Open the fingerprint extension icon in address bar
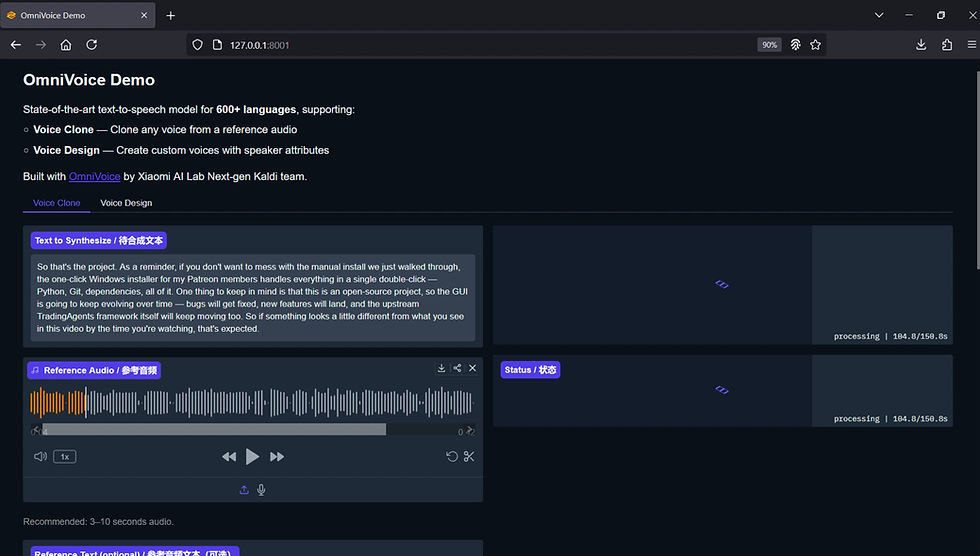 pos(795,45)
